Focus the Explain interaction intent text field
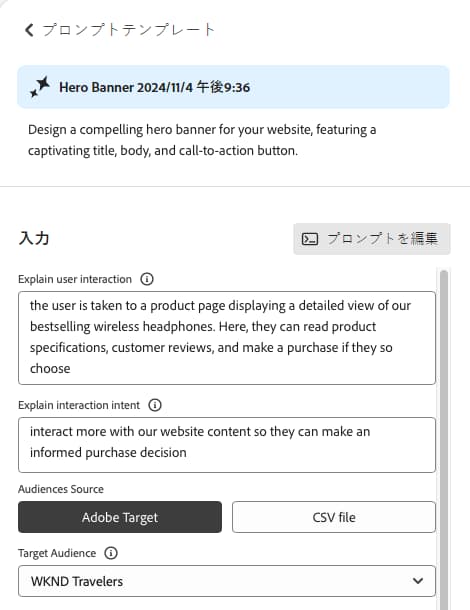470x610 pixels. pos(227,445)
